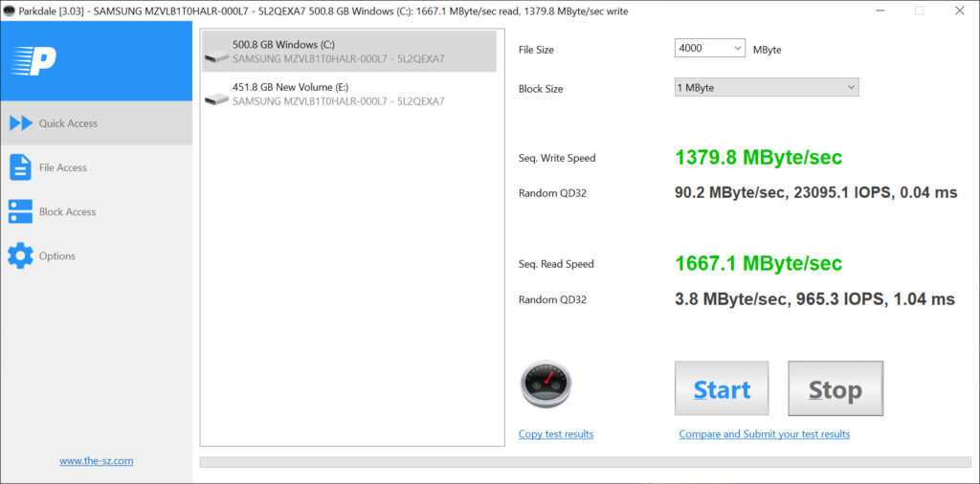Click the 90.2 MByte/sec random write result

coord(816,193)
